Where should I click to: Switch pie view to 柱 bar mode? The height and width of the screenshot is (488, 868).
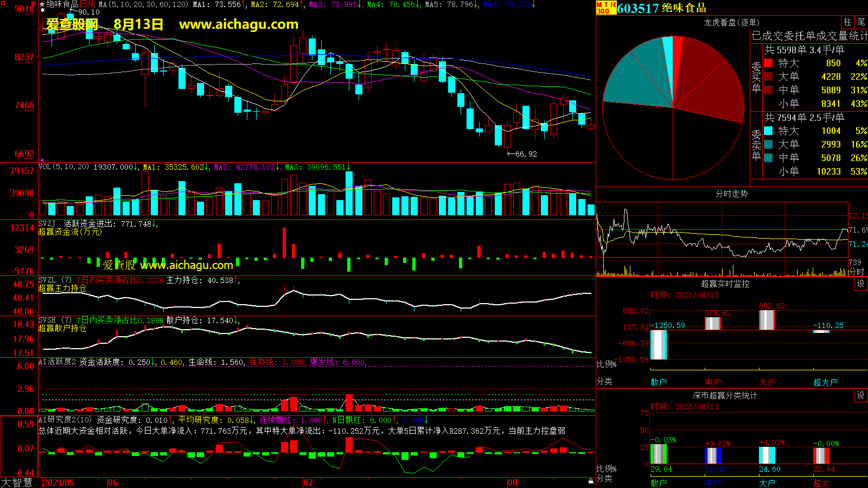pos(847,22)
